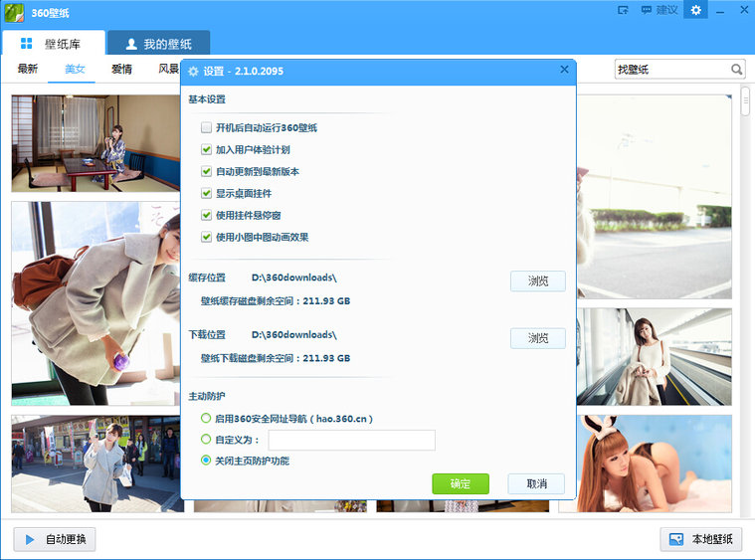Switch to the 壁纸库 tab

tap(54, 44)
